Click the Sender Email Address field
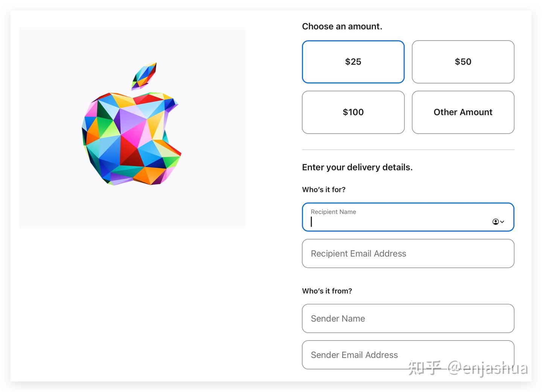Viewport: 542px width, 392px height. click(408, 355)
